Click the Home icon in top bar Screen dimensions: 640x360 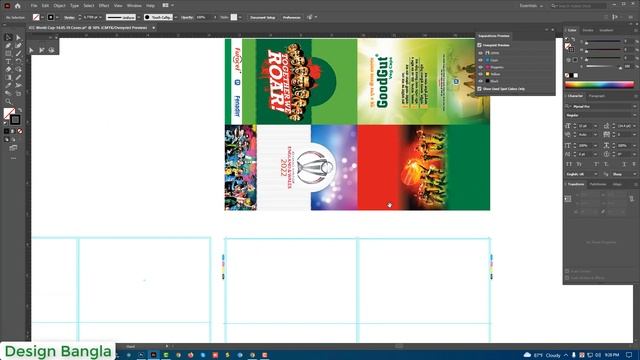point(18,6)
